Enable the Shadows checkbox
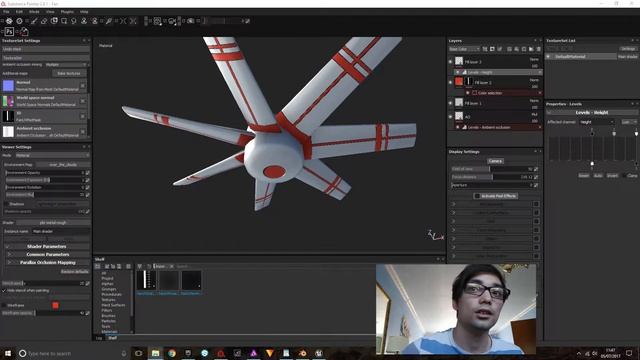Image resolution: width=640 pixels, height=360 pixels. (x=6, y=204)
